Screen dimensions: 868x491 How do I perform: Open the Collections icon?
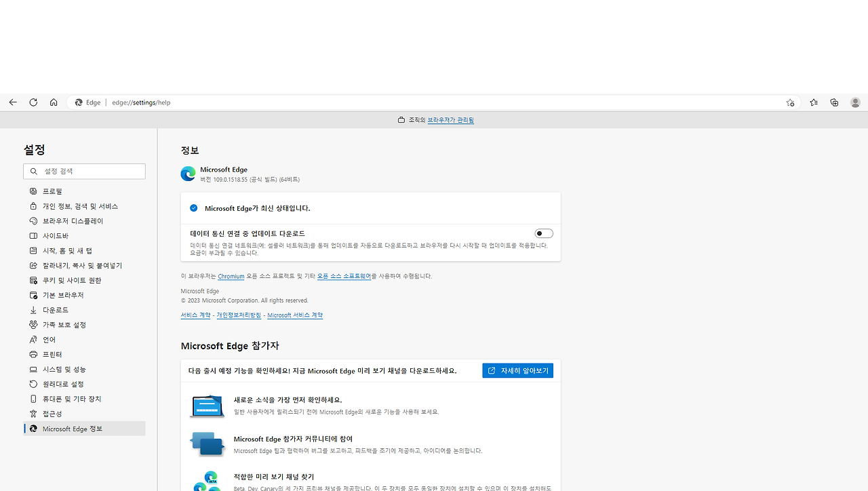pyautogui.click(x=834, y=102)
